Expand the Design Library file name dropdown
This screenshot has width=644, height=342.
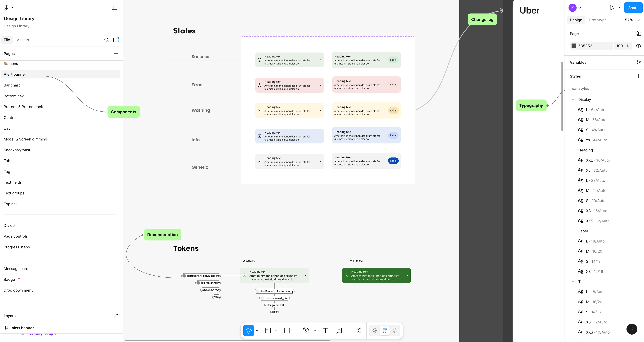tap(40, 19)
